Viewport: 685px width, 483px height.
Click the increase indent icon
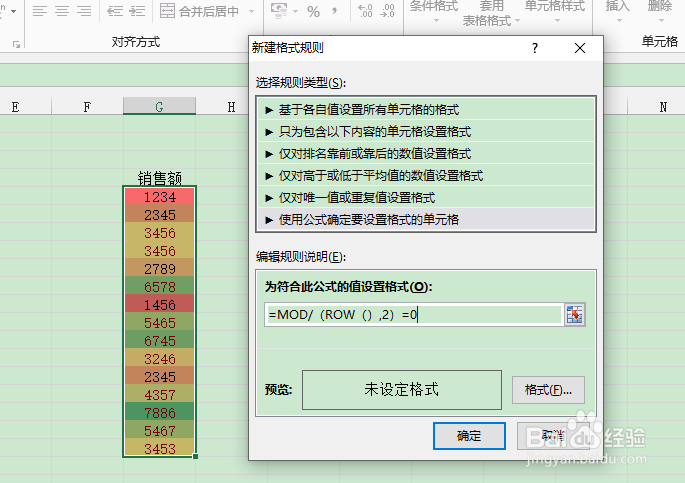click(x=137, y=11)
